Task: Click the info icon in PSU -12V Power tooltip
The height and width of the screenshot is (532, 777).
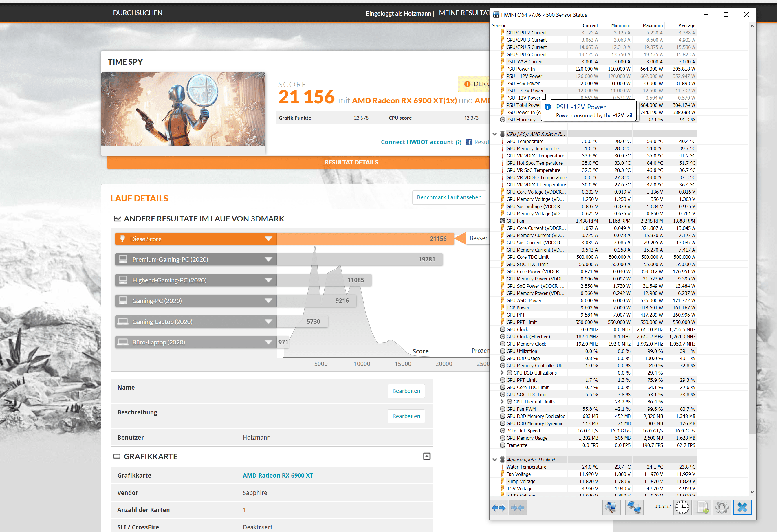Action: click(548, 107)
